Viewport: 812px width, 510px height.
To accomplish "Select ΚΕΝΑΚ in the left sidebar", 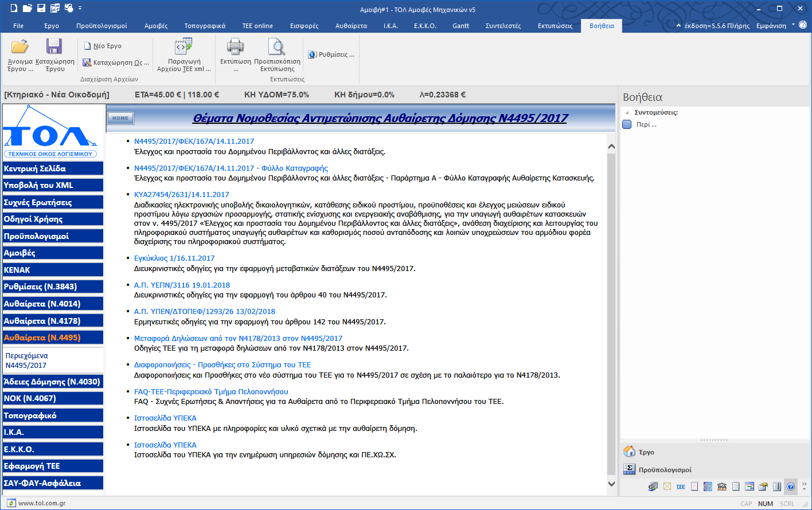I will 53,270.
